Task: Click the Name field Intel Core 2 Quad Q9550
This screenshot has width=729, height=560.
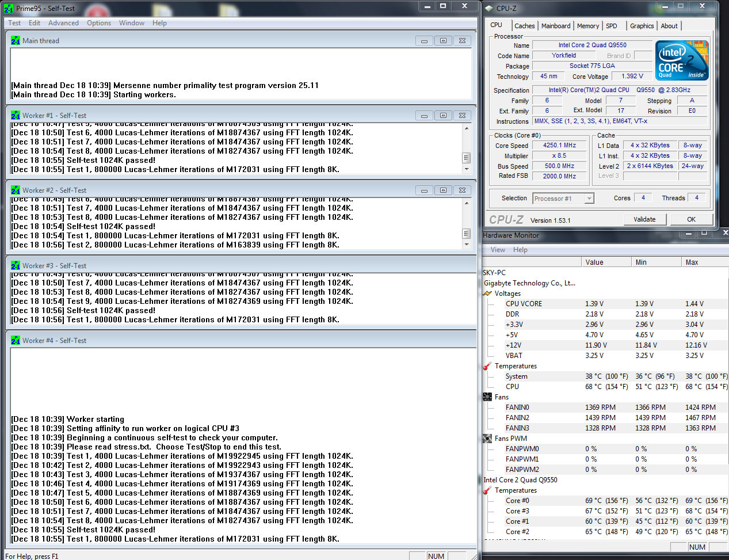Action: 592,45
